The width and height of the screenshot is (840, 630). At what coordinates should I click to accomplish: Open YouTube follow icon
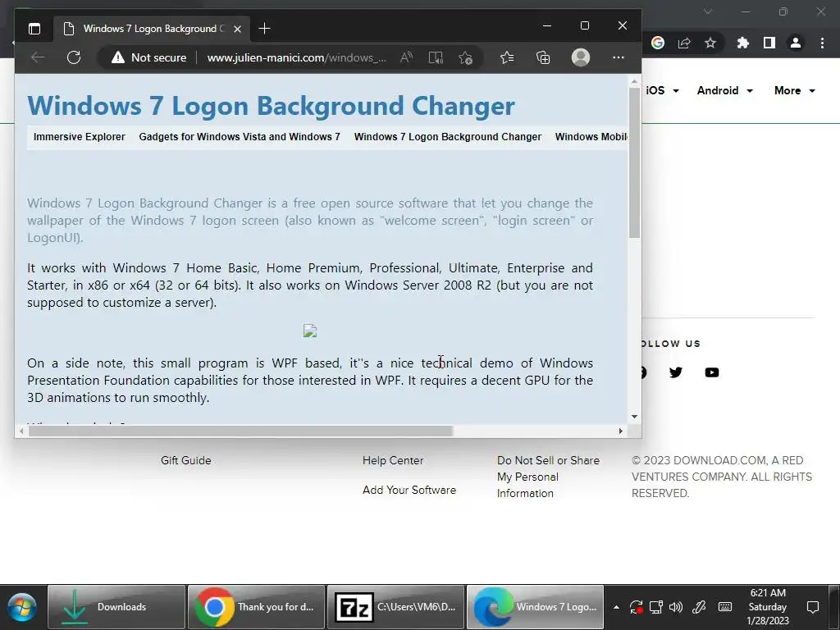pyautogui.click(x=712, y=372)
